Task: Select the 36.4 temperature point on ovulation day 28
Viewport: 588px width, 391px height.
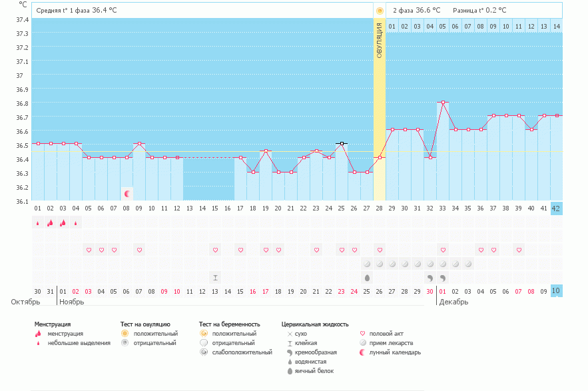Action: [380, 158]
